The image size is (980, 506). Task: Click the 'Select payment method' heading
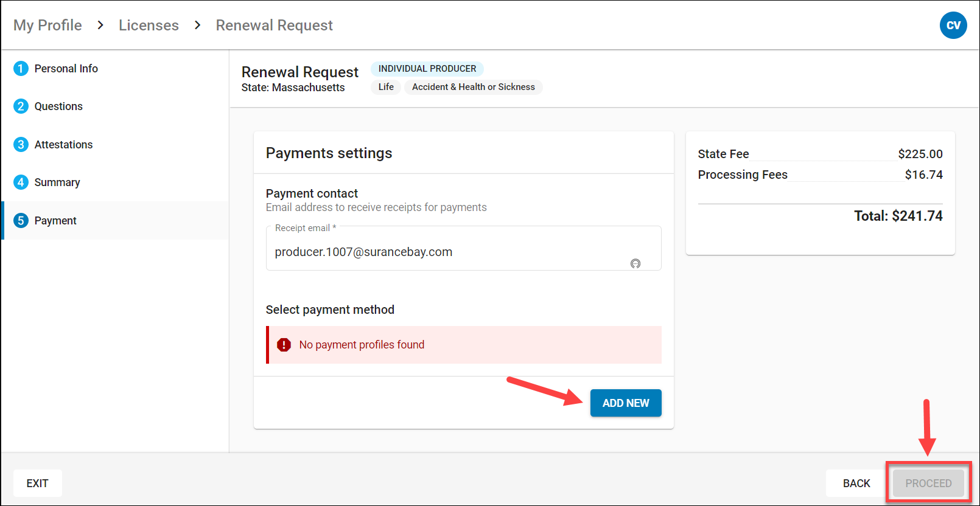pos(330,310)
